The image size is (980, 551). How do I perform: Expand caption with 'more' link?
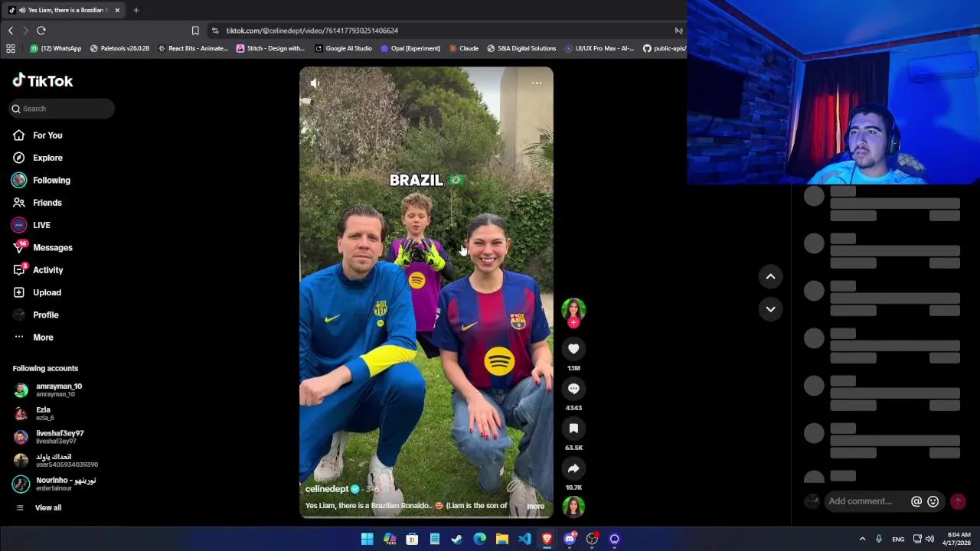[x=535, y=506]
